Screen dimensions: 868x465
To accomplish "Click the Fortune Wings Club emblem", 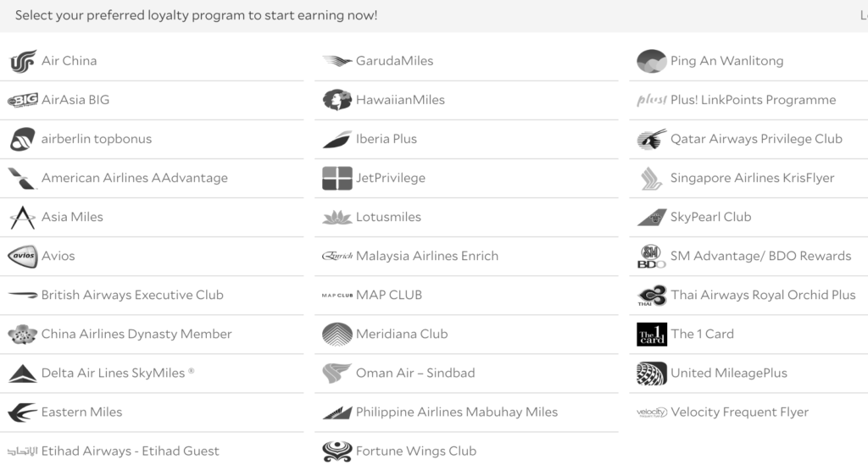I will pyautogui.click(x=337, y=451).
